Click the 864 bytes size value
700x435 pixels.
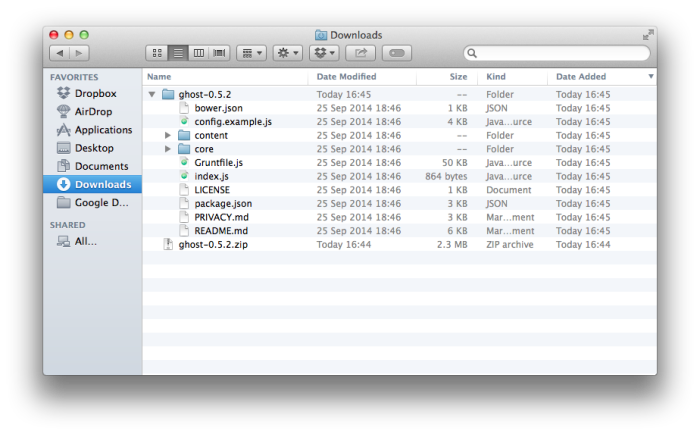(446, 176)
